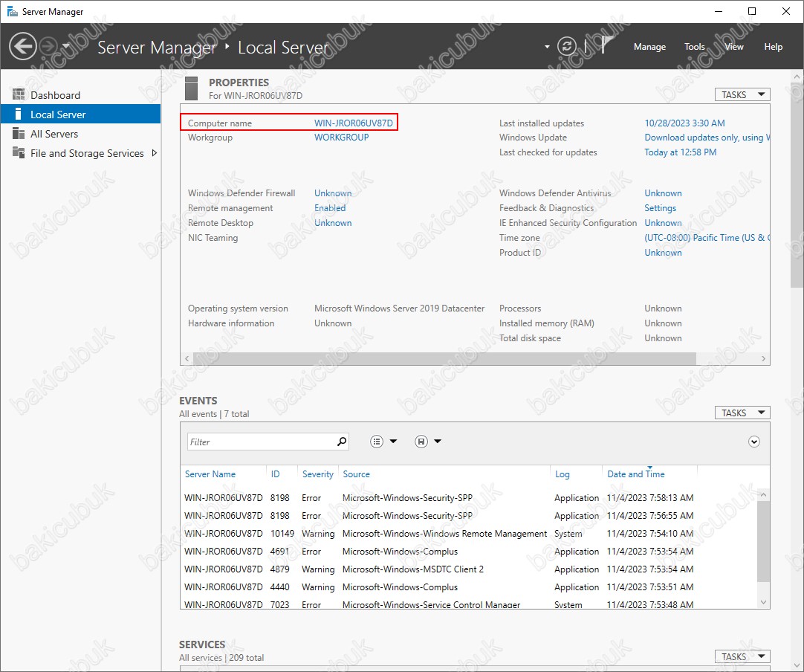The image size is (804, 672).
Task: Expand File and Storage Services arrow
Action: pyautogui.click(x=155, y=153)
